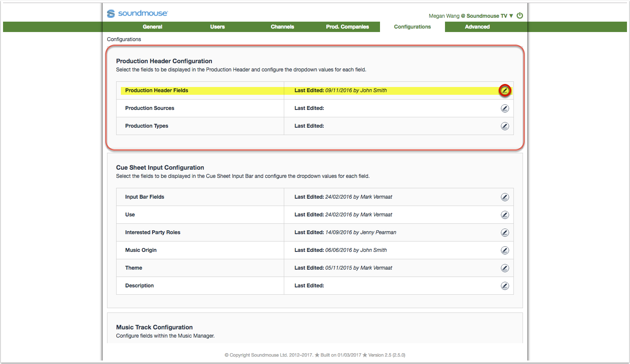
Task: Open the edit icon for Production Types
Action: click(505, 126)
